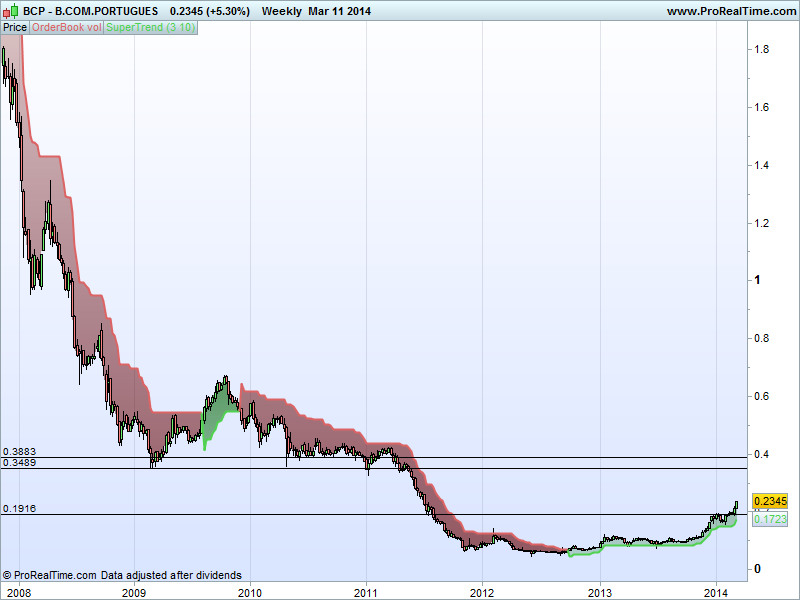Viewport: 800px width, 600px height.
Task: Click the Weekly timeframe label
Action: pyautogui.click(x=282, y=11)
